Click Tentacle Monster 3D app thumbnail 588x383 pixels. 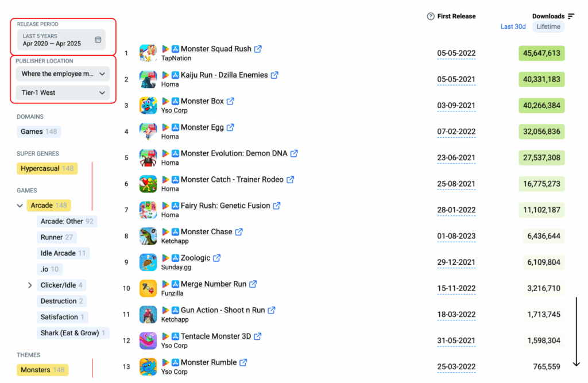tap(148, 341)
